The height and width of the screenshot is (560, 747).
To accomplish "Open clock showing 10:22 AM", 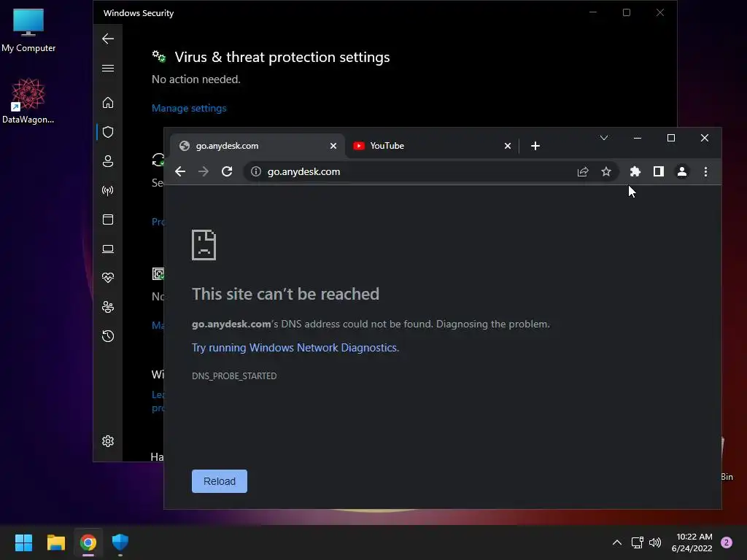I will pyautogui.click(x=692, y=542).
